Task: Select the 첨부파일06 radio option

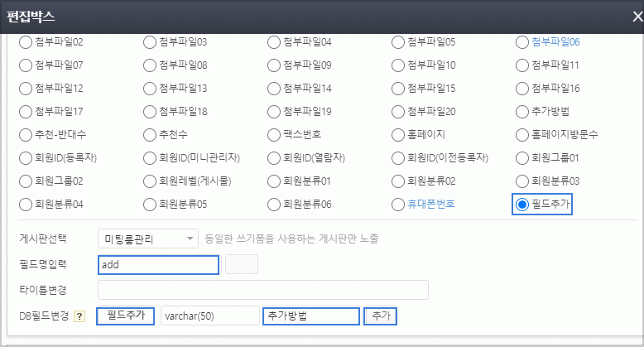Action: (x=522, y=41)
